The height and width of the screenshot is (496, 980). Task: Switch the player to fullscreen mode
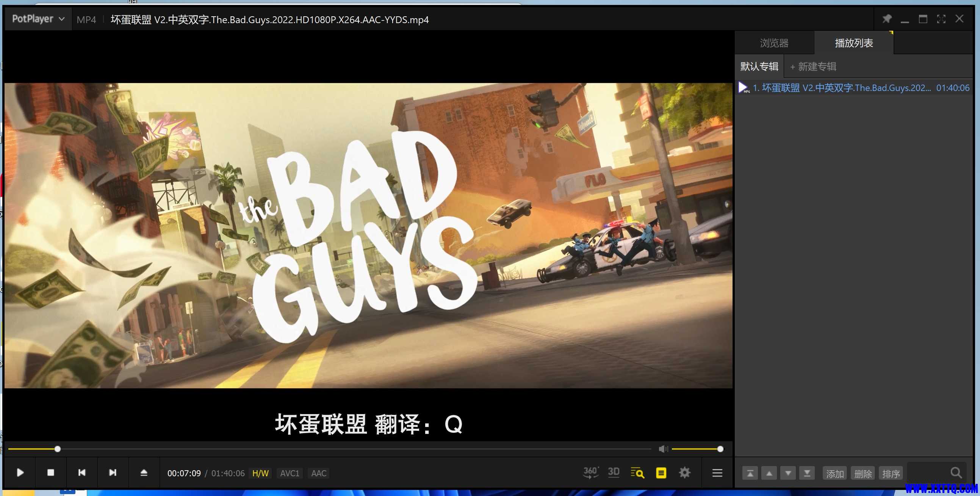point(941,19)
